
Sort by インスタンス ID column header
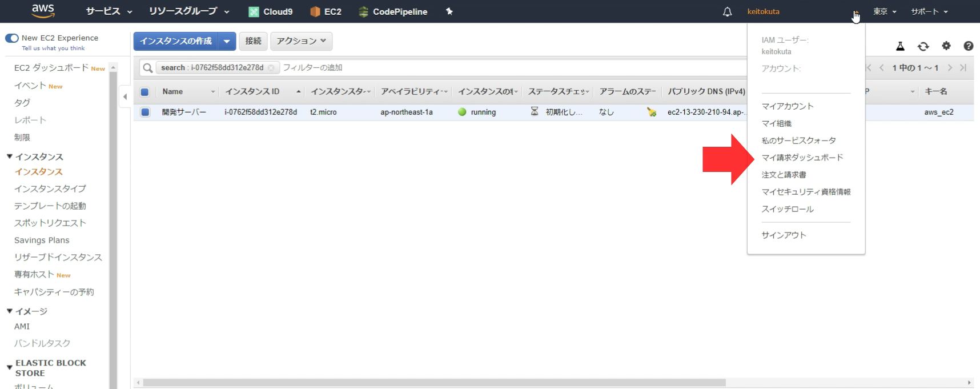point(263,92)
